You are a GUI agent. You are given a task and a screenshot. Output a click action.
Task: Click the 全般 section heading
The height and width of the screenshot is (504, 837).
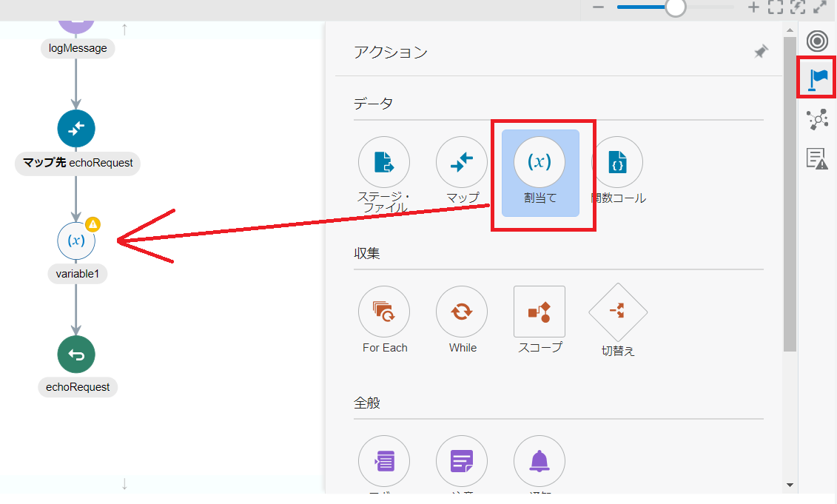[367, 403]
